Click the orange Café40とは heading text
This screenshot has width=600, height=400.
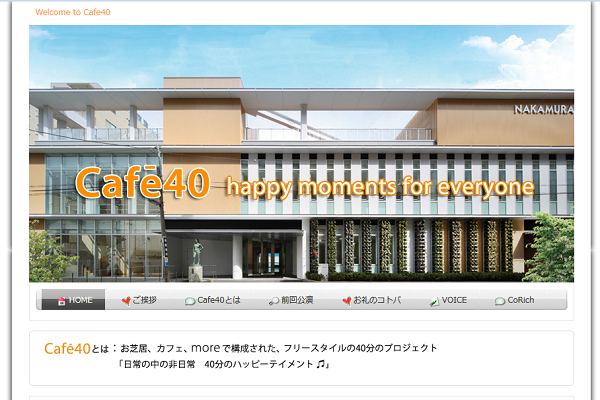(75, 348)
